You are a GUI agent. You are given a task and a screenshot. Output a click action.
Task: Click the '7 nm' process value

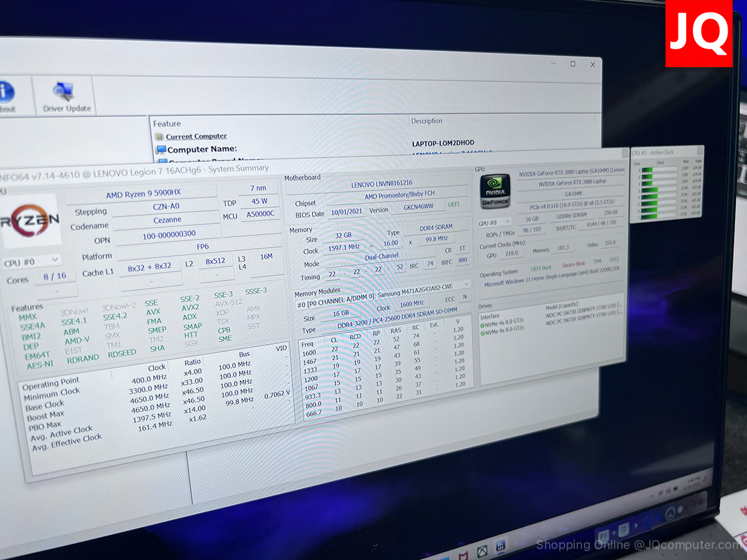point(258,188)
